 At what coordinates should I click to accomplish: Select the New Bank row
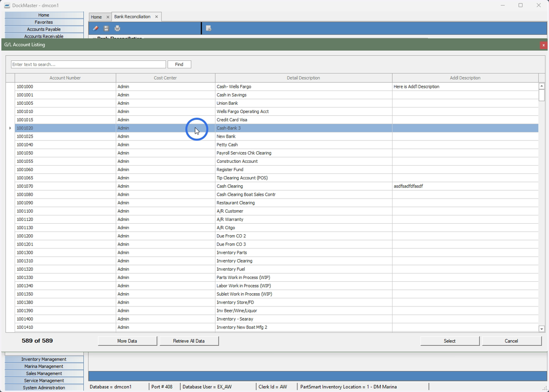coord(276,136)
